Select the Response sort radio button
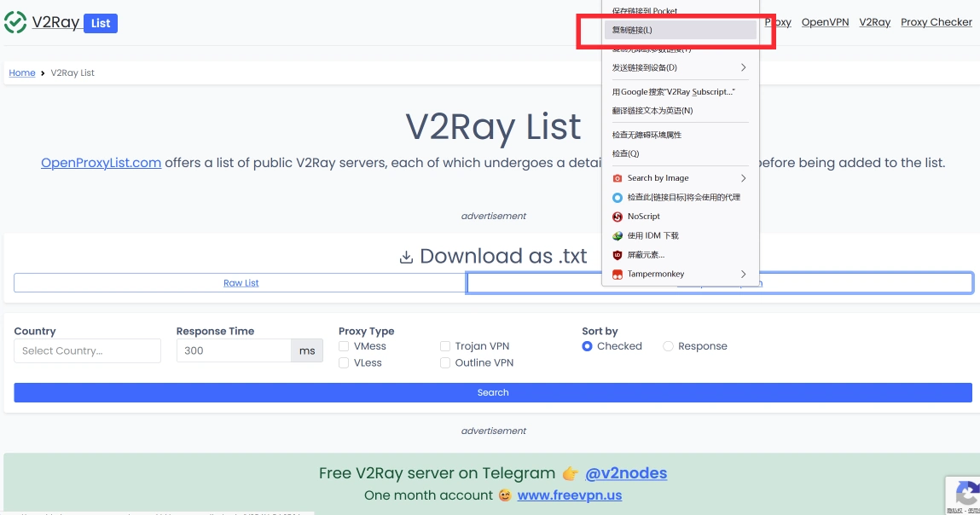Viewport: 980px width, 515px height. coord(668,346)
